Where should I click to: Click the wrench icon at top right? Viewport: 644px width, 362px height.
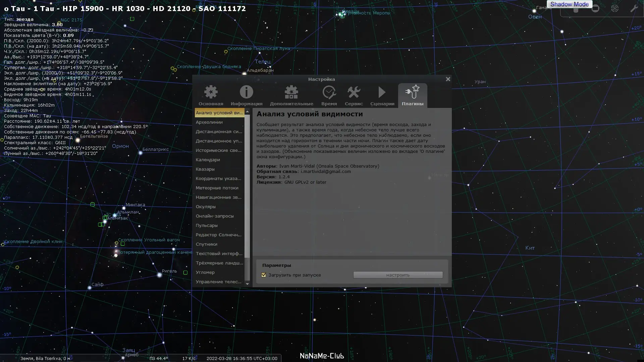(634, 8)
